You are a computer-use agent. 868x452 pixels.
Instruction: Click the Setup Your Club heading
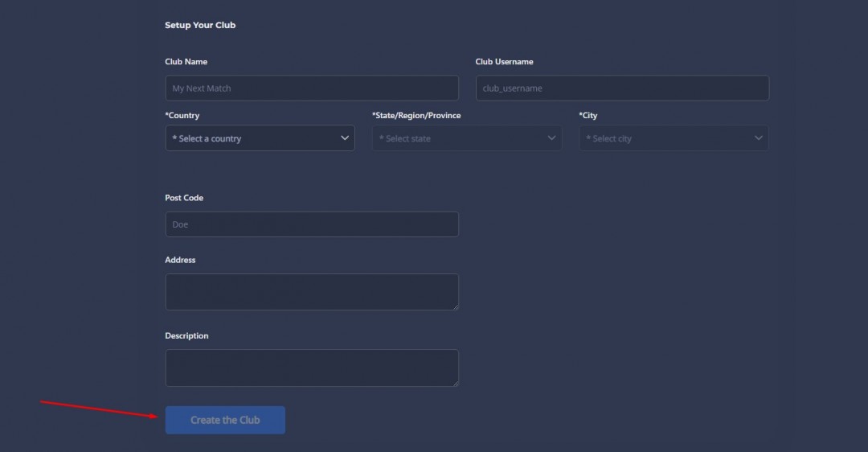coord(200,25)
